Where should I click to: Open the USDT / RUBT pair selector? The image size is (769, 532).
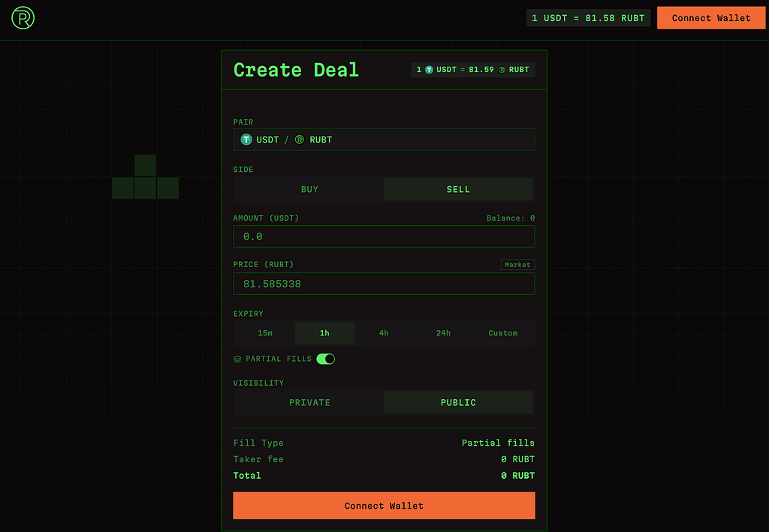coord(384,140)
